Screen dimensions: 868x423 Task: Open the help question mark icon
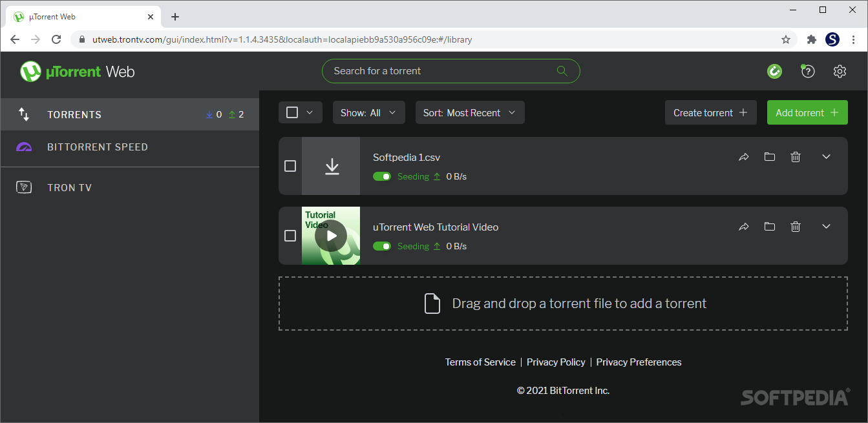pos(808,72)
